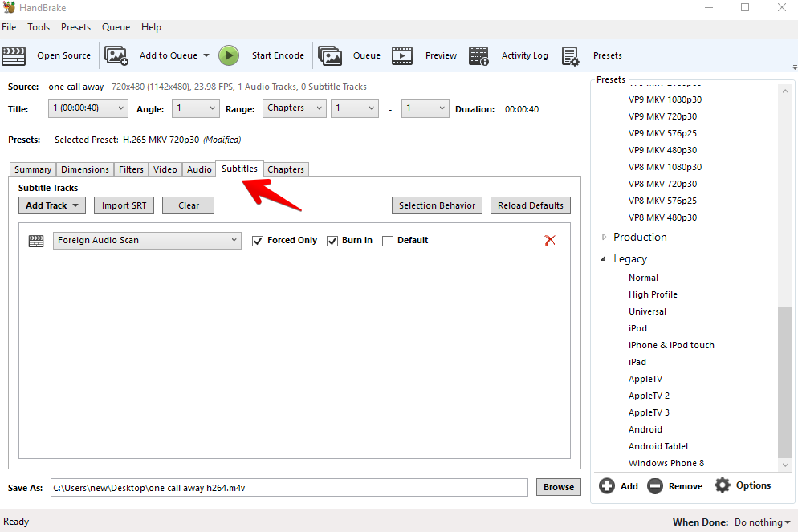Collapse the Legacy preset group
This screenshot has height=532, width=798.
pos(604,259)
